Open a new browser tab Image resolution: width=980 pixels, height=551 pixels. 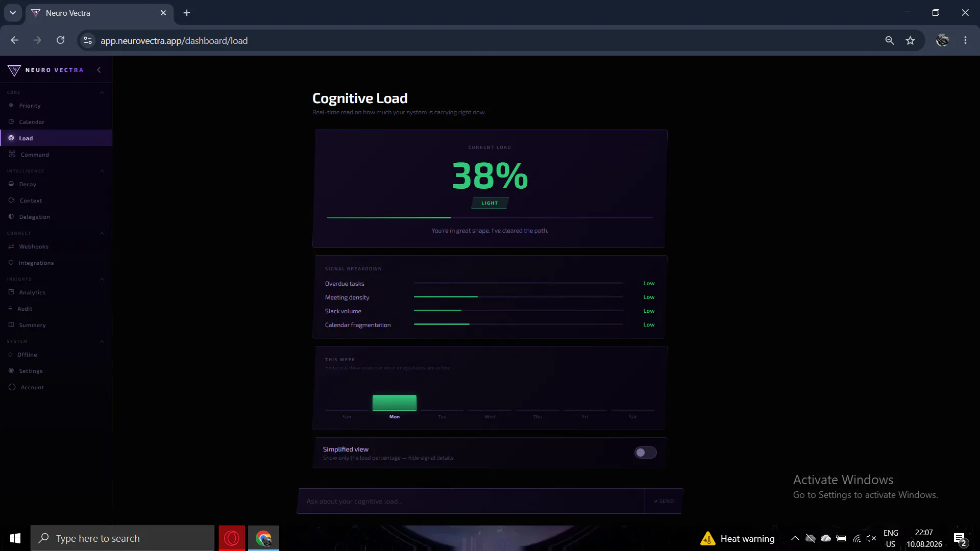pos(187,13)
